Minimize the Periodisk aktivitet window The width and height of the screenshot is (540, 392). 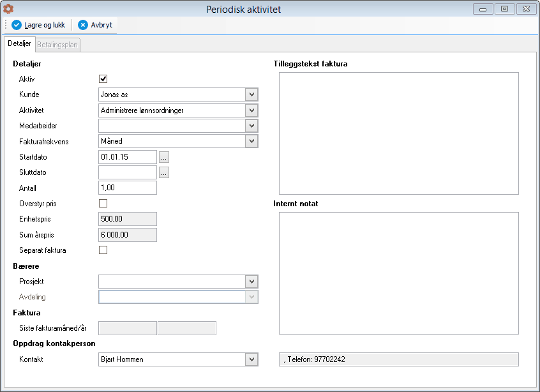(x=483, y=9)
